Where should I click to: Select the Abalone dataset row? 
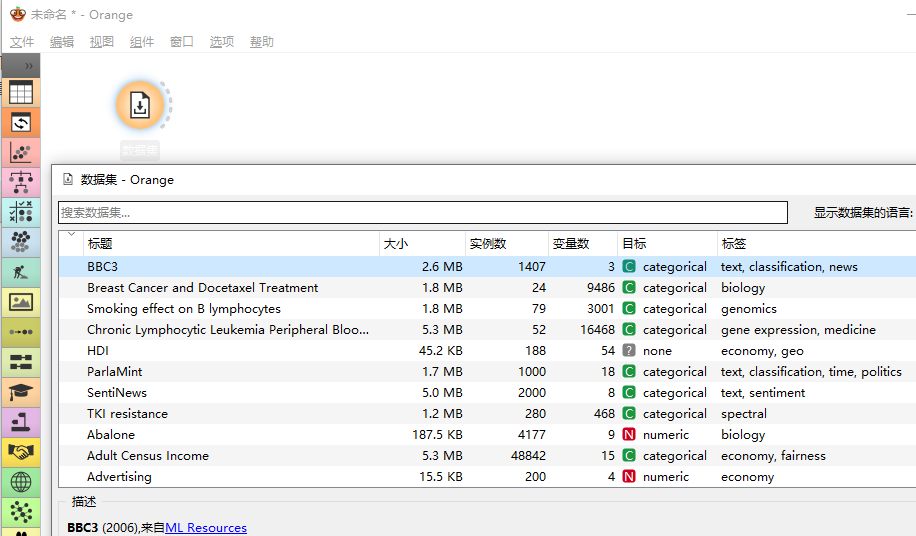coord(487,435)
